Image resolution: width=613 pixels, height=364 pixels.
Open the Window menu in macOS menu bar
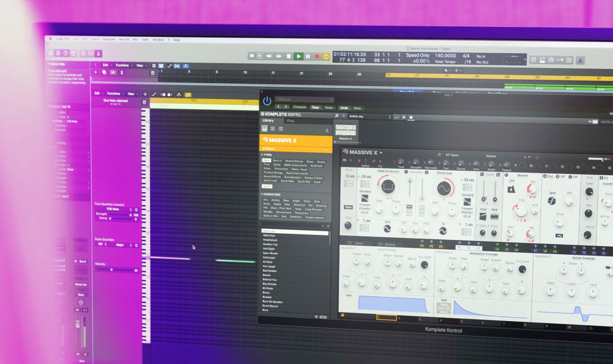pos(158,39)
